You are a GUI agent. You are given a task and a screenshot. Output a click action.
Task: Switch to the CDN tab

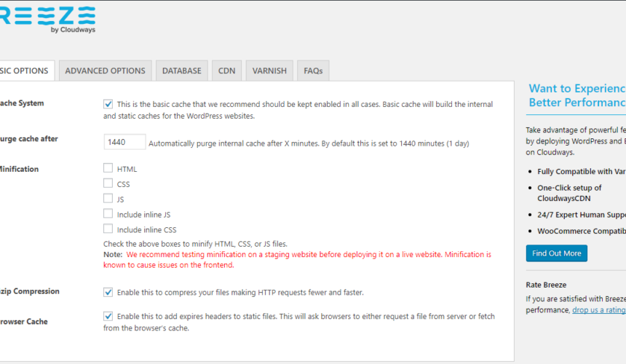click(227, 71)
